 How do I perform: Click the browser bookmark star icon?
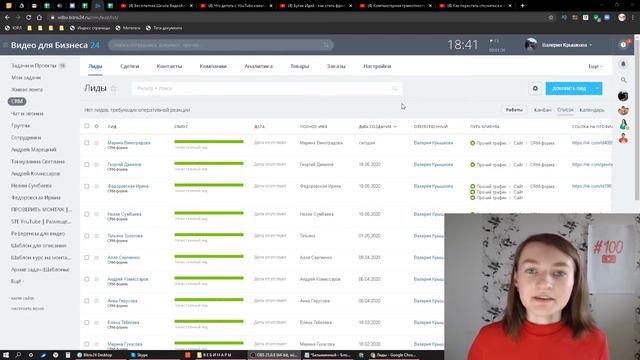pyautogui.click(x=551, y=18)
